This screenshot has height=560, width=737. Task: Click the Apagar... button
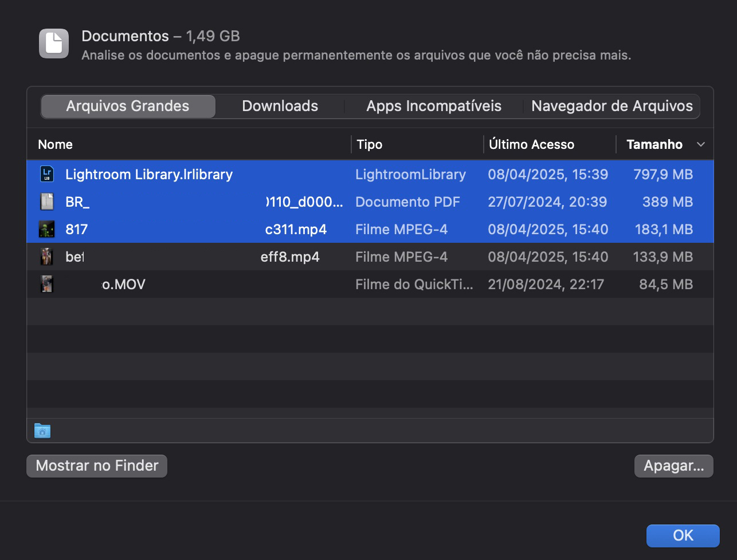coord(673,466)
